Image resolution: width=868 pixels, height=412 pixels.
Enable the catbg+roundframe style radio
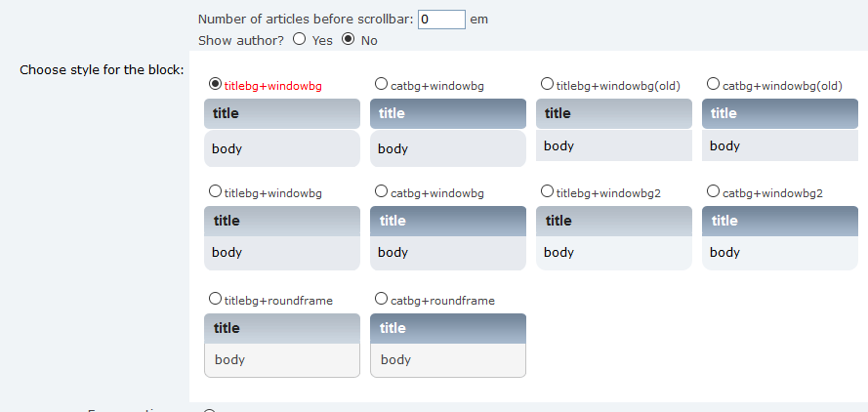[x=381, y=299]
